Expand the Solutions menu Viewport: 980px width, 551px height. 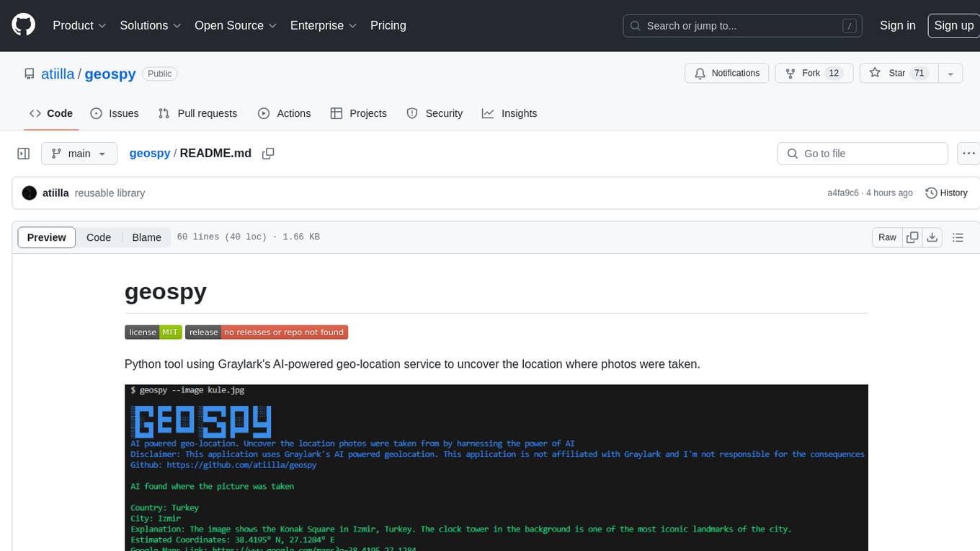149,25
